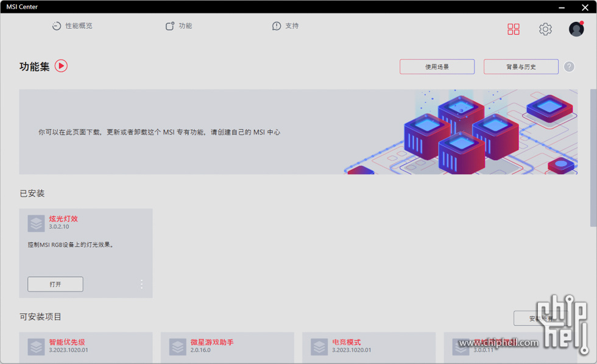This screenshot has width=597, height=364.
Task: Open the question mark help icon
Action: (569, 66)
